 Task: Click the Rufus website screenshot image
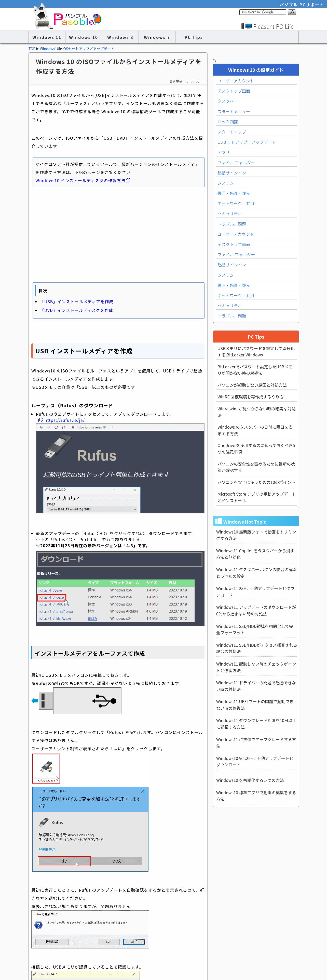tap(120, 468)
